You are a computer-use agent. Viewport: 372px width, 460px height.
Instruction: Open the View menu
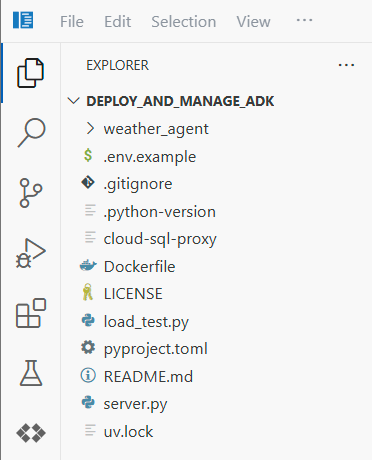click(253, 22)
